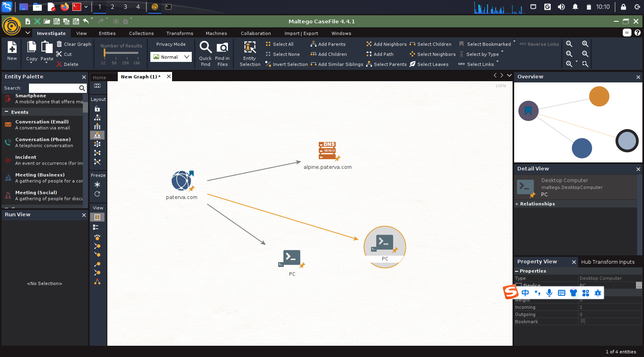Expand the Relationships section in Detail View
Screen dimensions: 644x357
click(517, 204)
